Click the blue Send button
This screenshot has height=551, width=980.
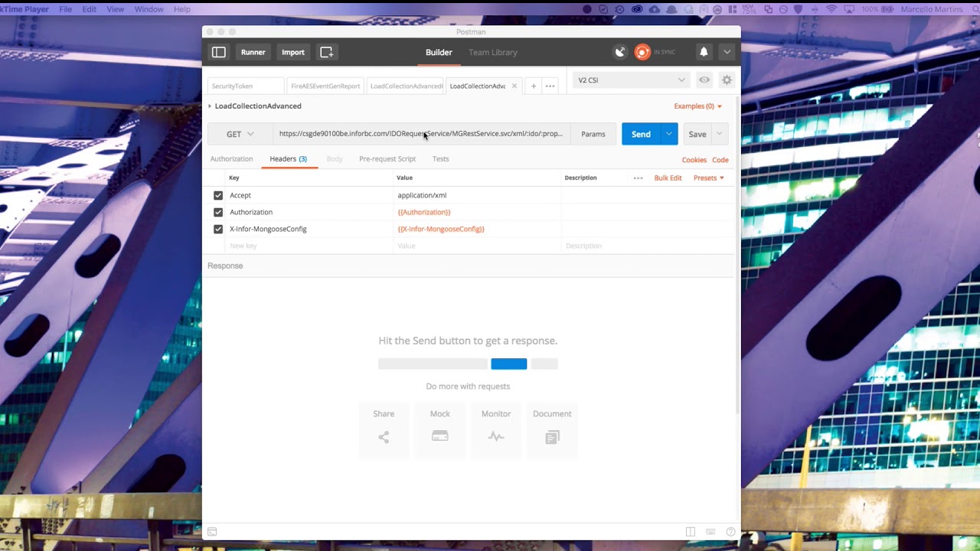(x=641, y=134)
